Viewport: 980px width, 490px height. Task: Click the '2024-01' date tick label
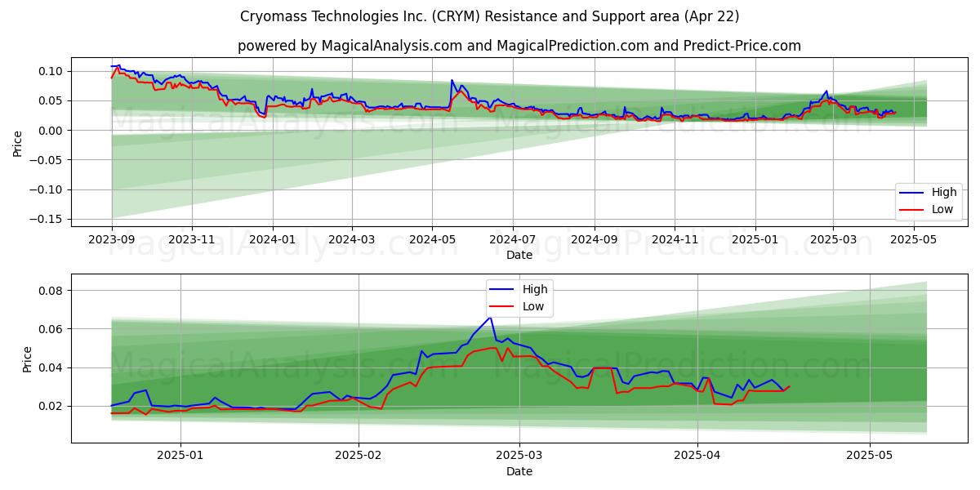(272, 240)
